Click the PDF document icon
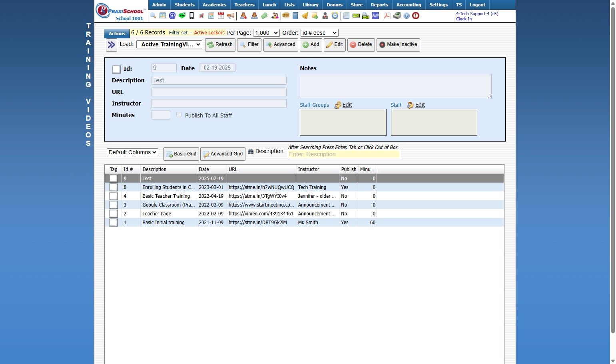This screenshot has width=616, height=364. (387, 16)
